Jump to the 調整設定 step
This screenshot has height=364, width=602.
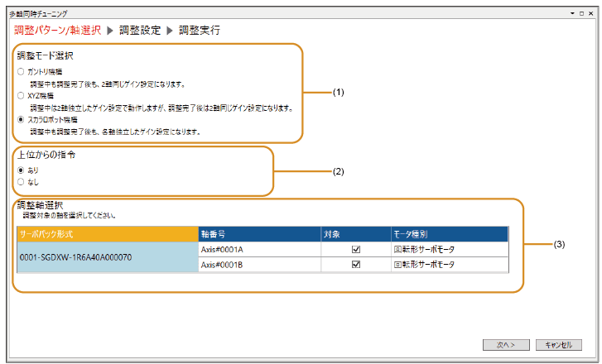click(x=139, y=30)
